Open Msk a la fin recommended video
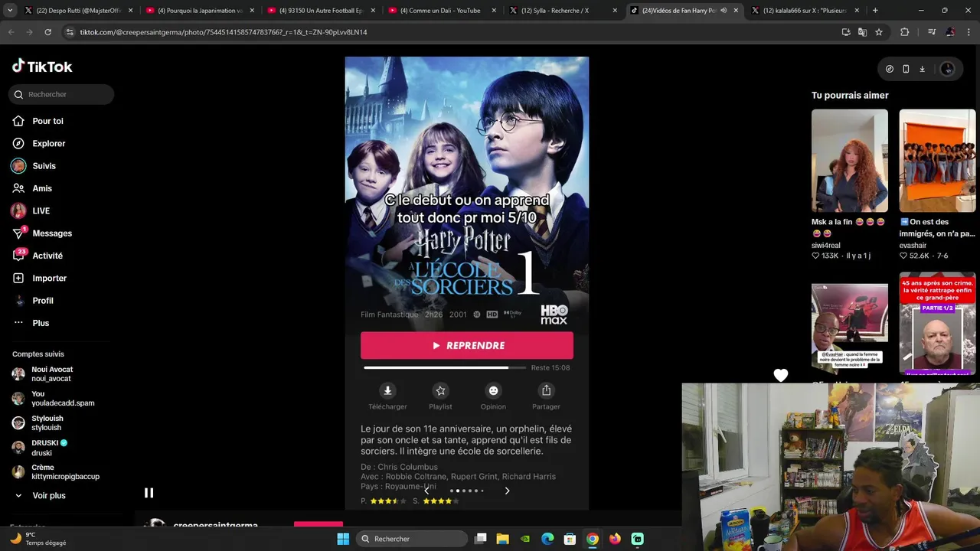The image size is (980, 551). point(850,161)
